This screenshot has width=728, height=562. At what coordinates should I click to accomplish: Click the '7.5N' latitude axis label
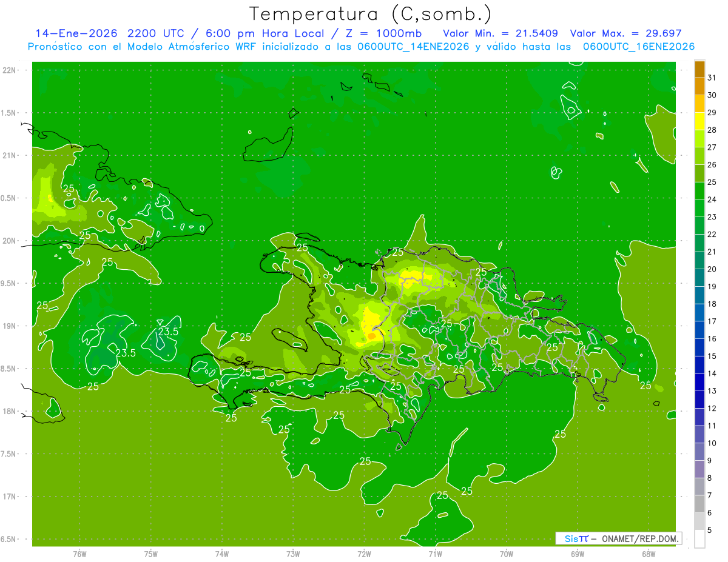pyautogui.click(x=9, y=454)
